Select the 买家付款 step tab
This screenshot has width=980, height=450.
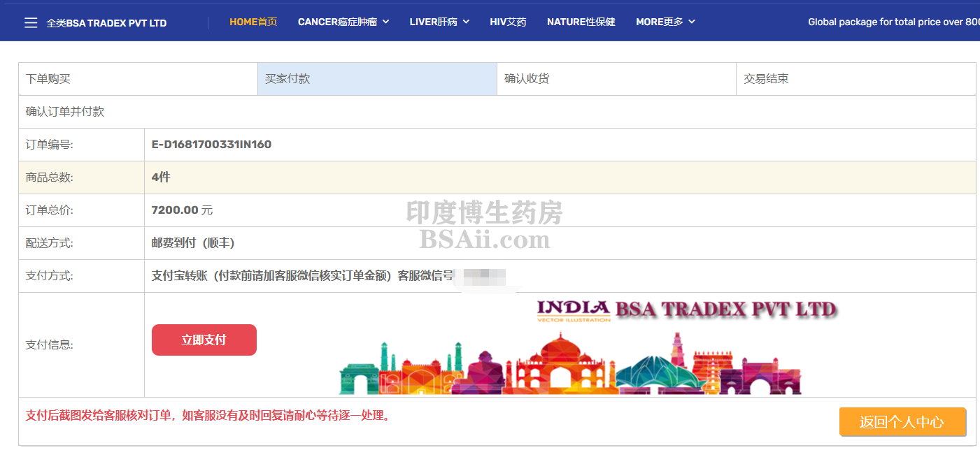point(378,79)
